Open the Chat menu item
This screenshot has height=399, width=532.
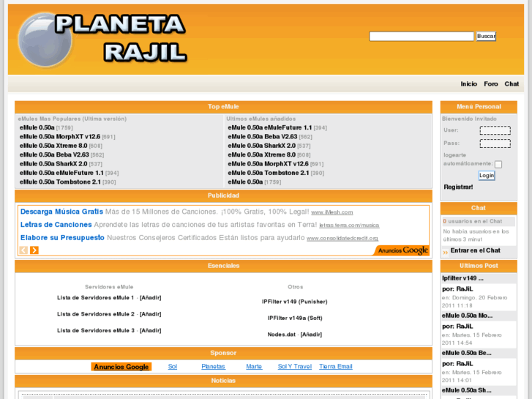pyautogui.click(x=512, y=84)
